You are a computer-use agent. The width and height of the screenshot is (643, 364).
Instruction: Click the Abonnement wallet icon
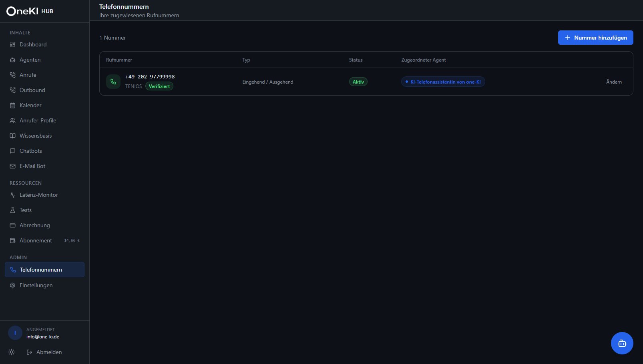[x=12, y=241]
